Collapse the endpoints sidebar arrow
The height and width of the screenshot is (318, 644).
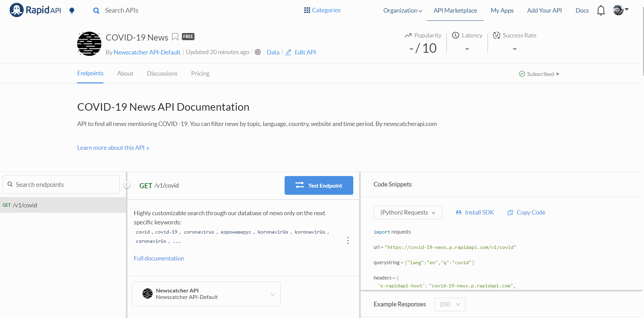click(x=127, y=185)
